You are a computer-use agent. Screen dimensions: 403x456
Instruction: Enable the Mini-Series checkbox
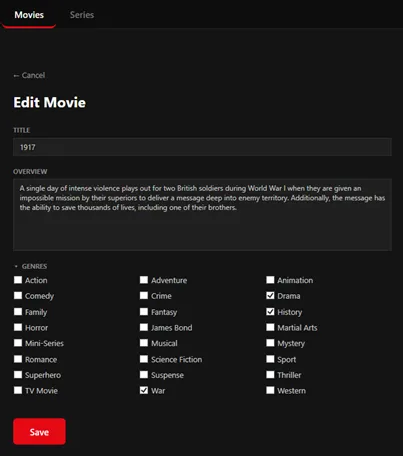pyautogui.click(x=18, y=343)
